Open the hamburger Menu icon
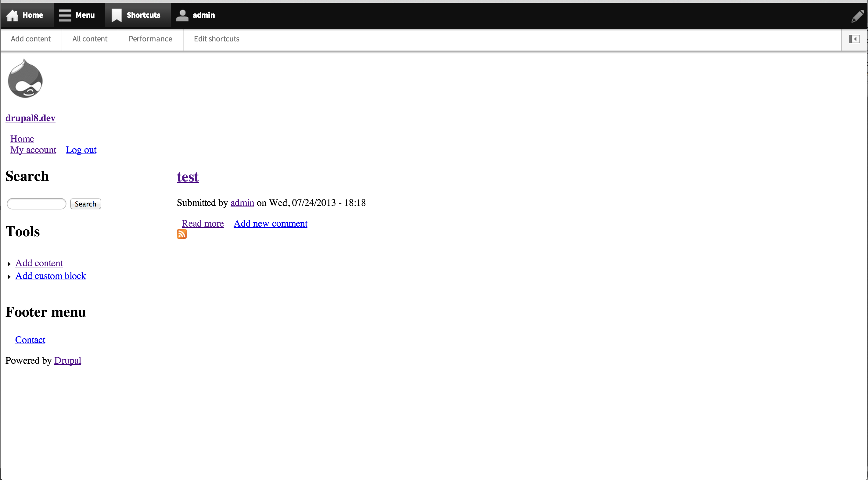868x480 pixels. tap(65, 15)
